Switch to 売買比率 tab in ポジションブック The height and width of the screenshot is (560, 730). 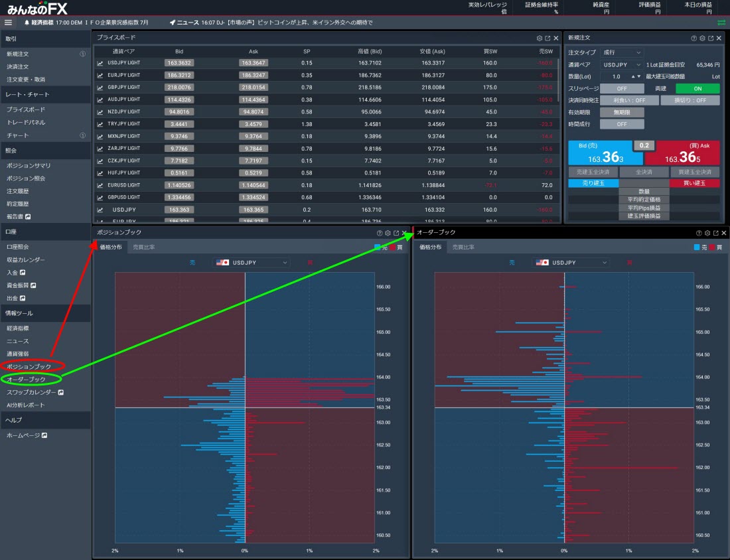144,247
